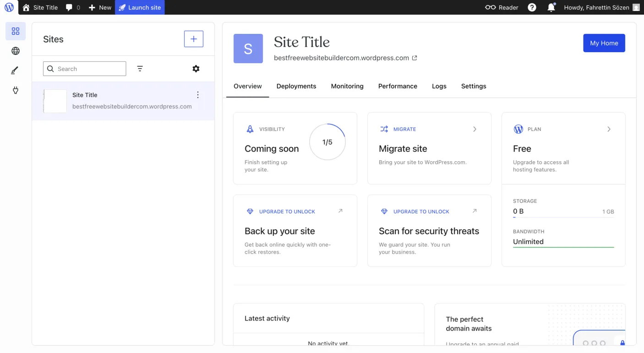The height and width of the screenshot is (353, 644).
Task: Expand the Migrate site card chevron
Action: point(475,129)
